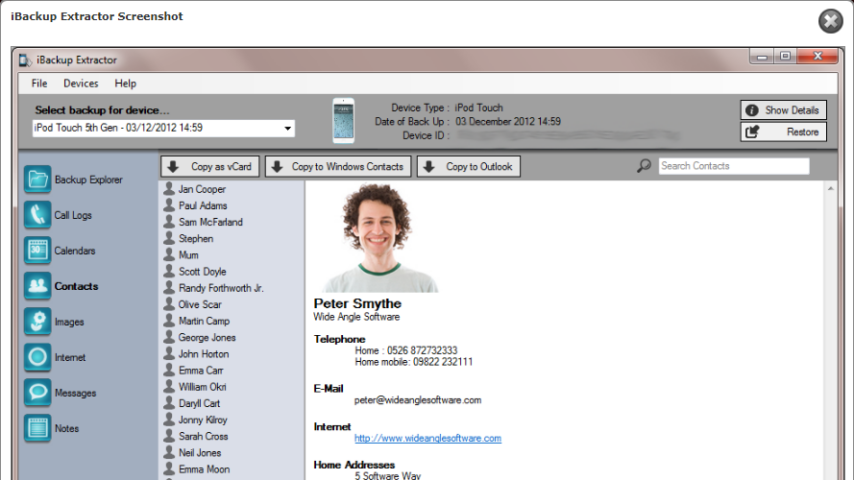Screen dimensions: 854x480
Task: Open the Messages speech bubble icon
Action: (38, 393)
